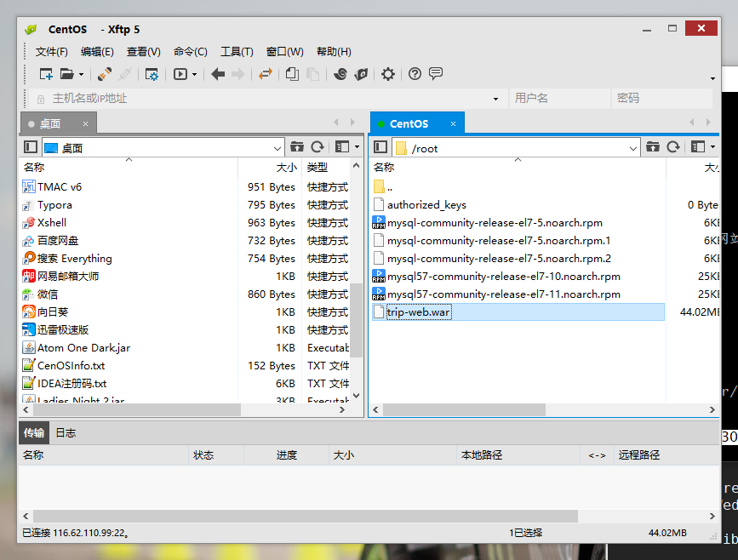Click the 迅雷极速版 shortcut icon

click(x=29, y=329)
